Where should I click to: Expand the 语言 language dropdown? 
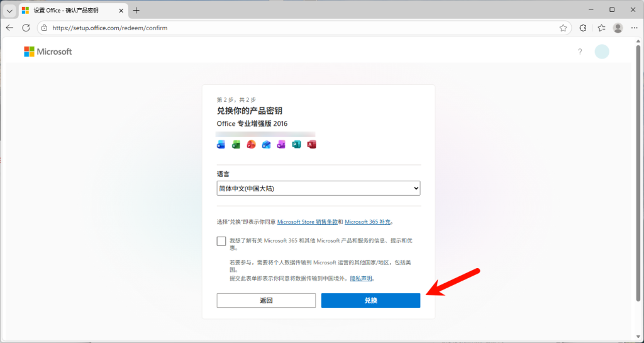[319, 189]
